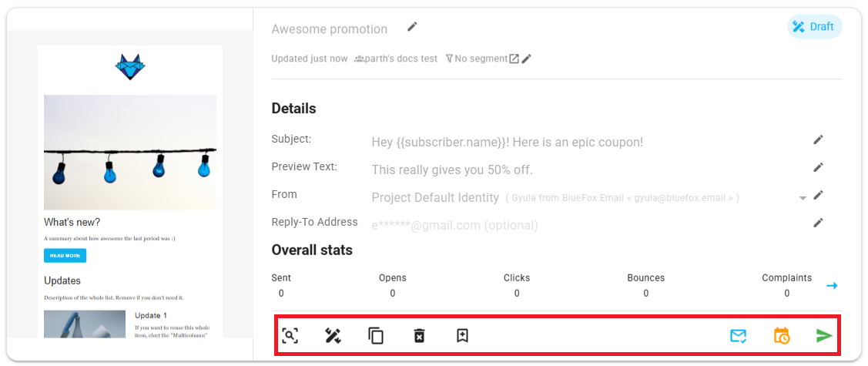Send campaign with the green arrow icon

(x=824, y=336)
